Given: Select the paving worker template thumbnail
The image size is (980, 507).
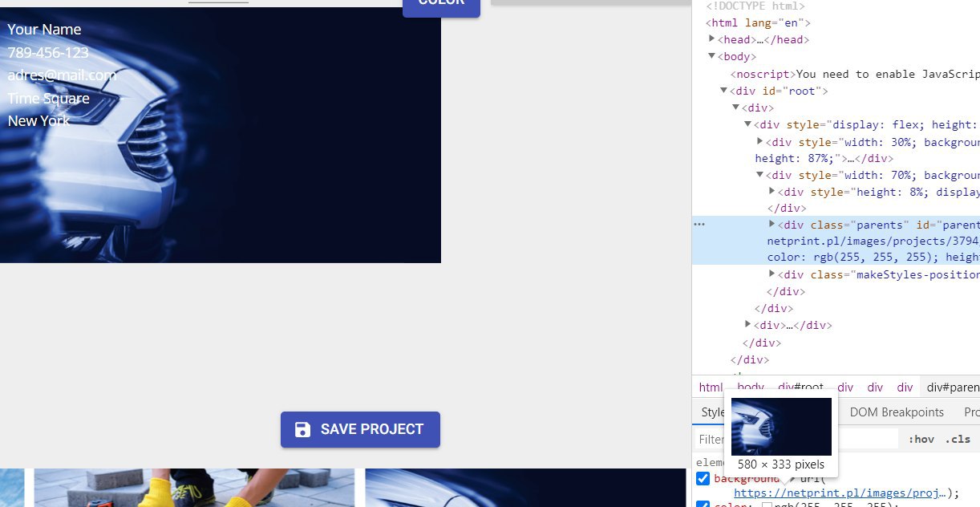Looking at the screenshot, I should point(194,488).
